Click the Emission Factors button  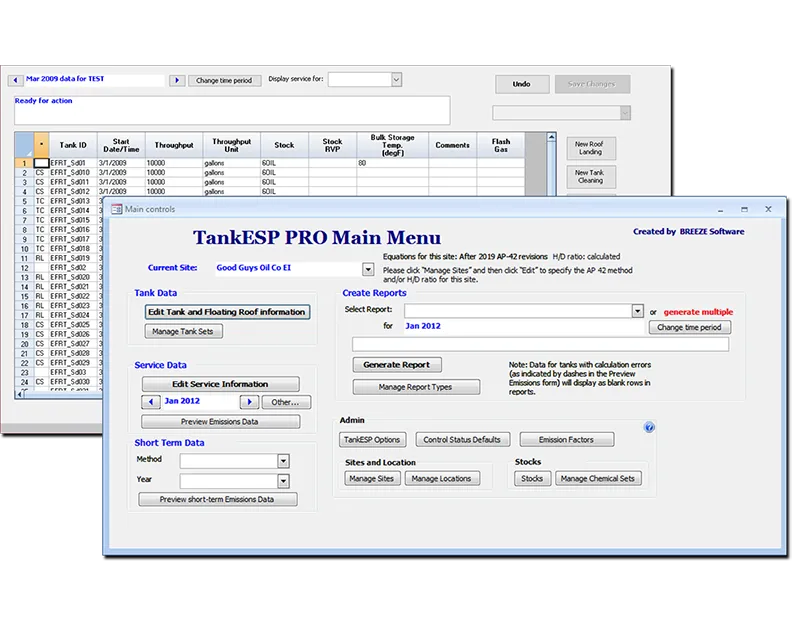567,440
